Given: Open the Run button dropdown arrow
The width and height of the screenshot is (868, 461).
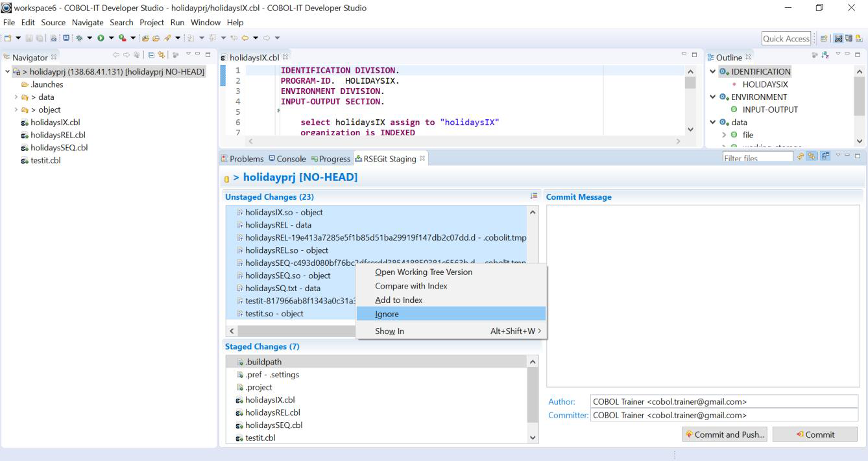Looking at the screenshot, I should point(111,38).
